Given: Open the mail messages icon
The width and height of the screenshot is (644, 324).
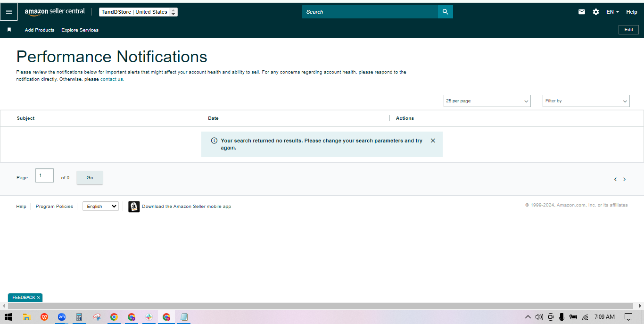Looking at the screenshot, I should pyautogui.click(x=582, y=12).
